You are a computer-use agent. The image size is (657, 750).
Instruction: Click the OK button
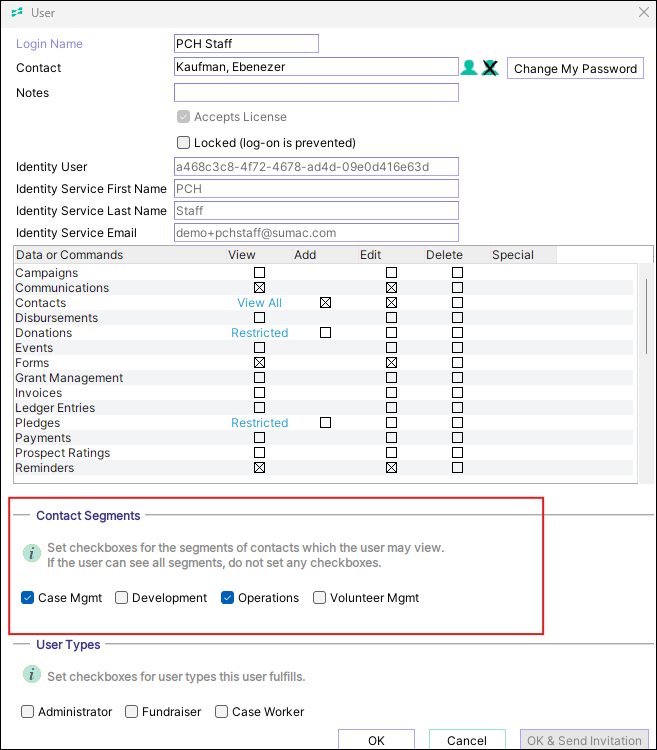pos(376,739)
